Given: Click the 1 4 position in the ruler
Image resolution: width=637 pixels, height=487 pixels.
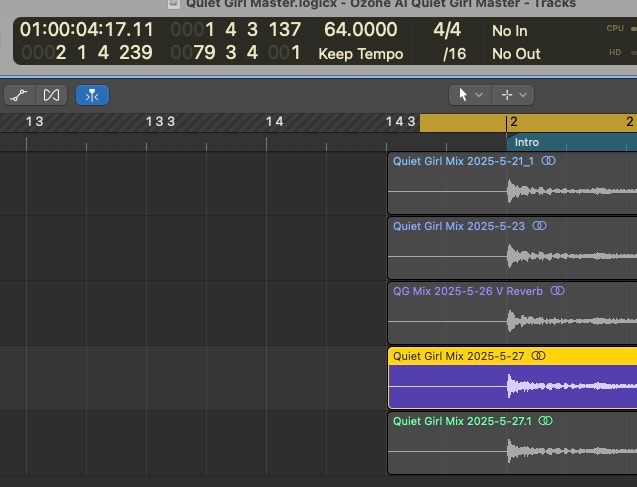Looking at the screenshot, I should click(x=275, y=121).
